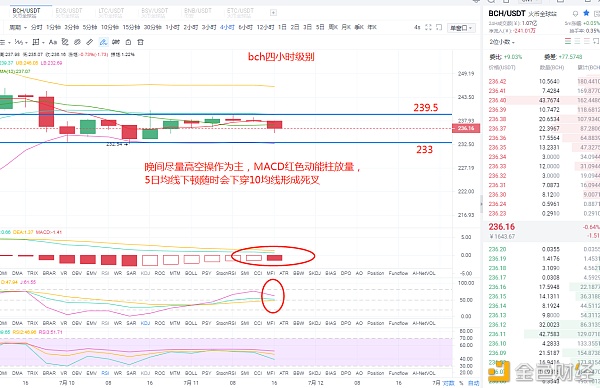This screenshot has width=600, height=388.
Task: Select the 分时 timeline view
Action: click(37, 28)
